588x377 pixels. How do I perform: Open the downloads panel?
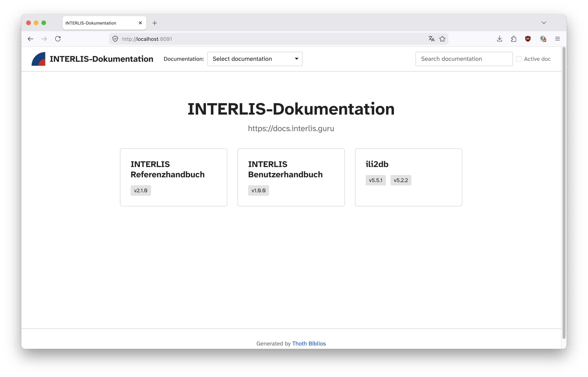click(500, 39)
